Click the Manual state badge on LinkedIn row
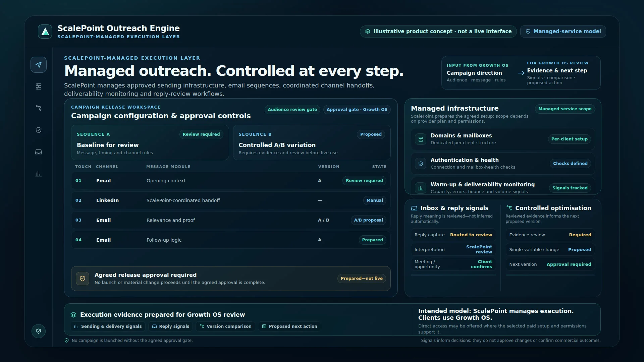 point(375,200)
